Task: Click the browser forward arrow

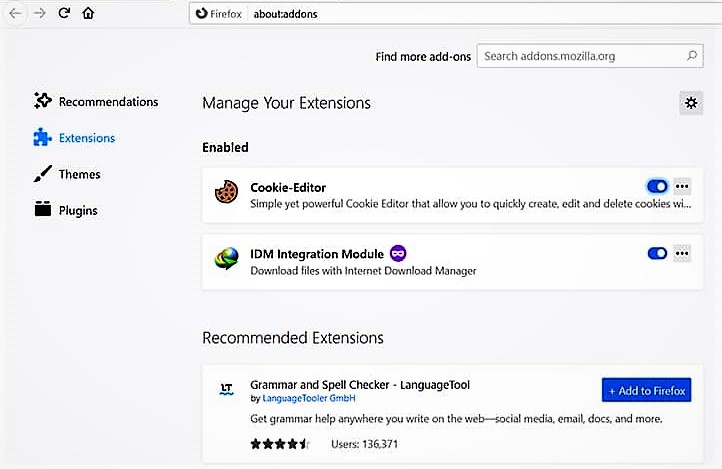Action: click(x=40, y=13)
